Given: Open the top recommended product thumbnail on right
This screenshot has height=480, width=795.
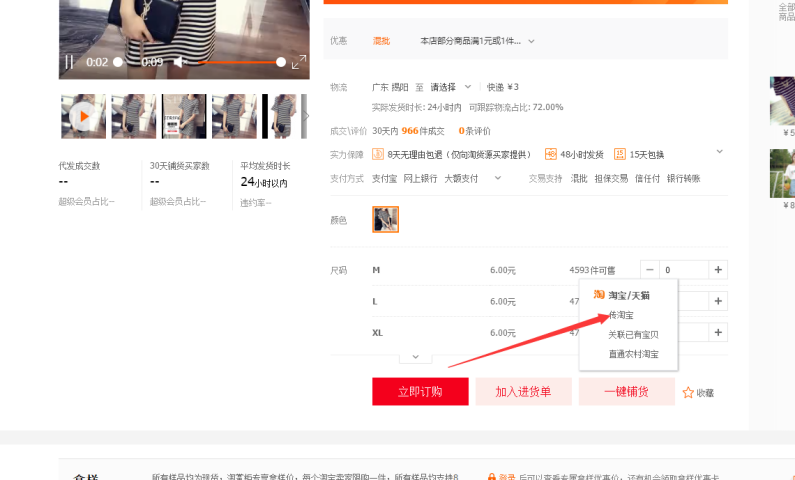Looking at the screenshot, I should pos(782,101).
